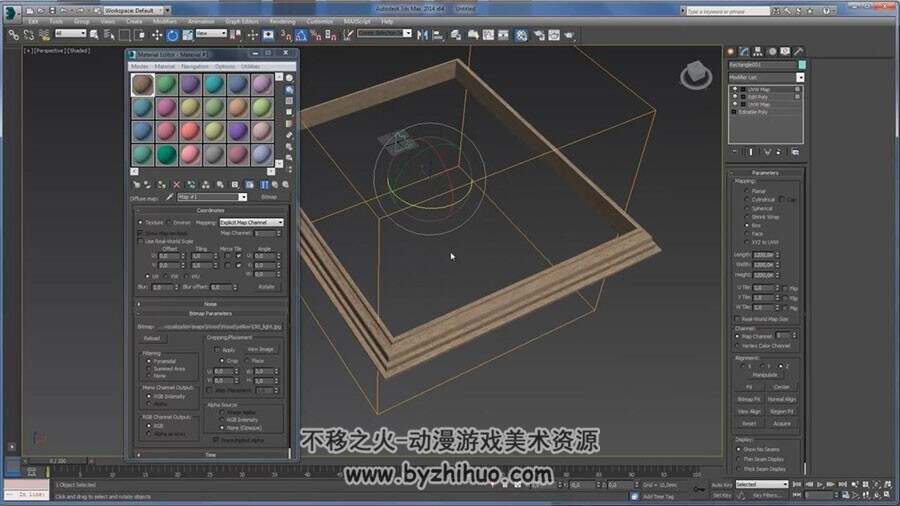
Task: Toggle the 3D Snaps icon
Action: pos(286,35)
